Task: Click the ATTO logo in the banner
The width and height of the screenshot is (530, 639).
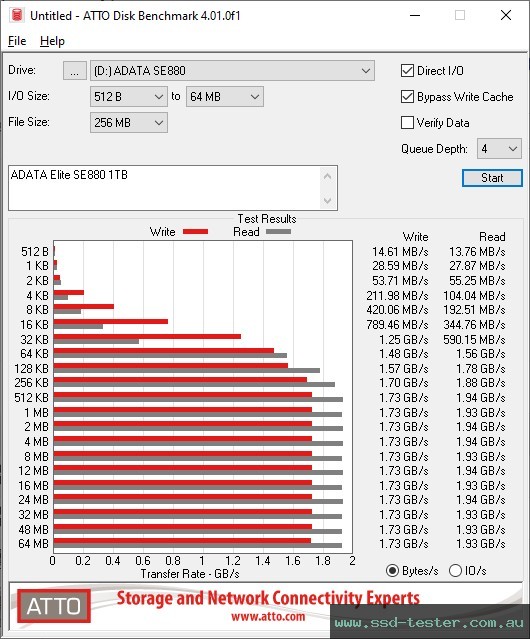Action: 54,606
